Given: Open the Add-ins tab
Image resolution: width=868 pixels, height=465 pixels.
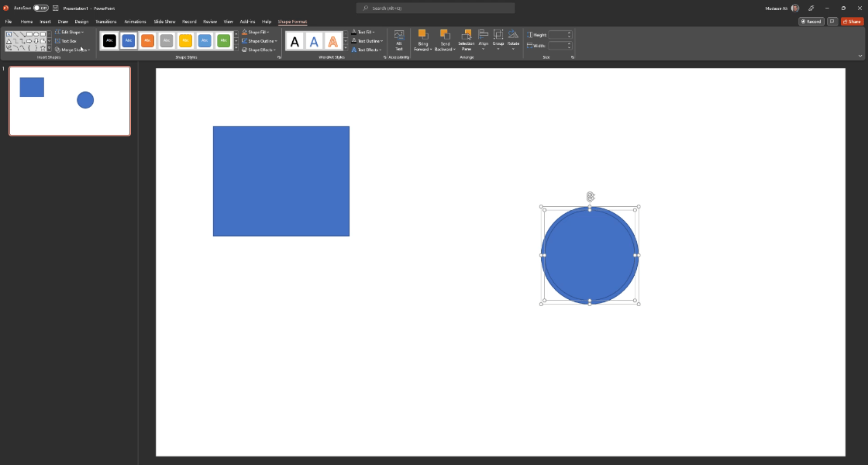Looking at the screenshot, I should [x=247, y=22].
